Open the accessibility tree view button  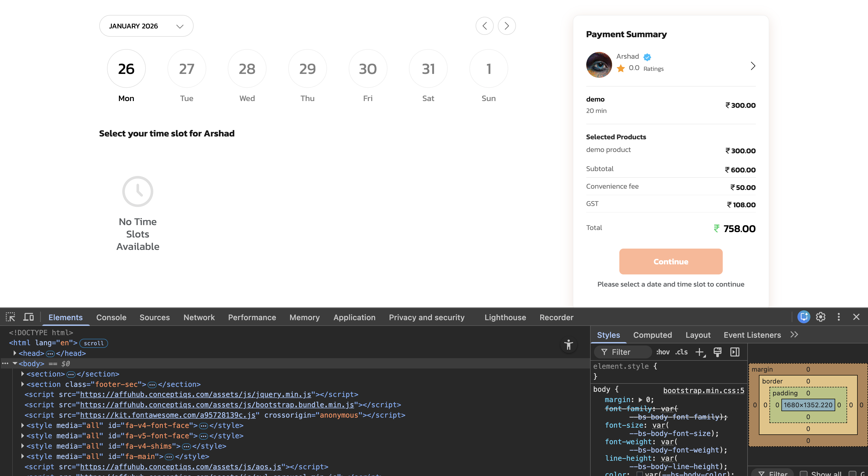tap(569, 344)
